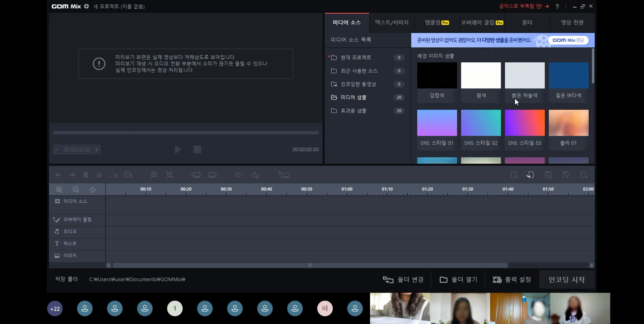Click the help question mark icon
The width and height of the screenshot is (644, 324).
(557, 6)
